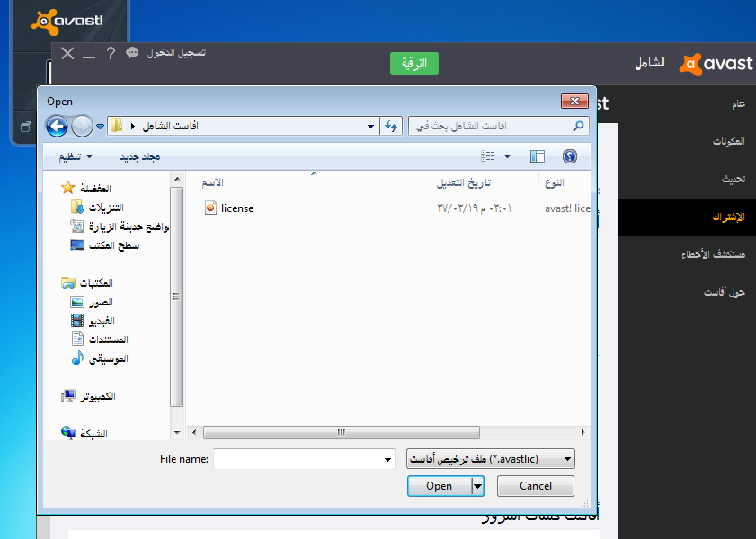The image size is (756, 539).
Task: Open حول أفاست about tab in Avast
Action: tap(725, 292)
